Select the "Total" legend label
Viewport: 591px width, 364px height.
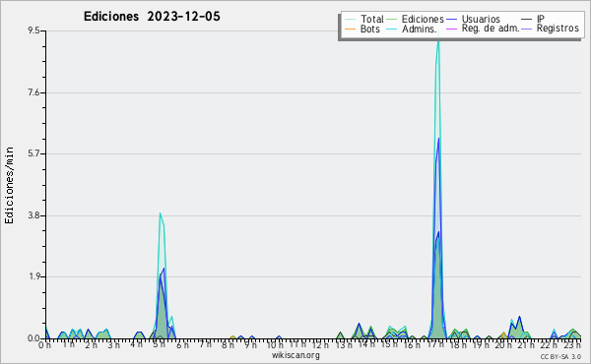[372, 19]
